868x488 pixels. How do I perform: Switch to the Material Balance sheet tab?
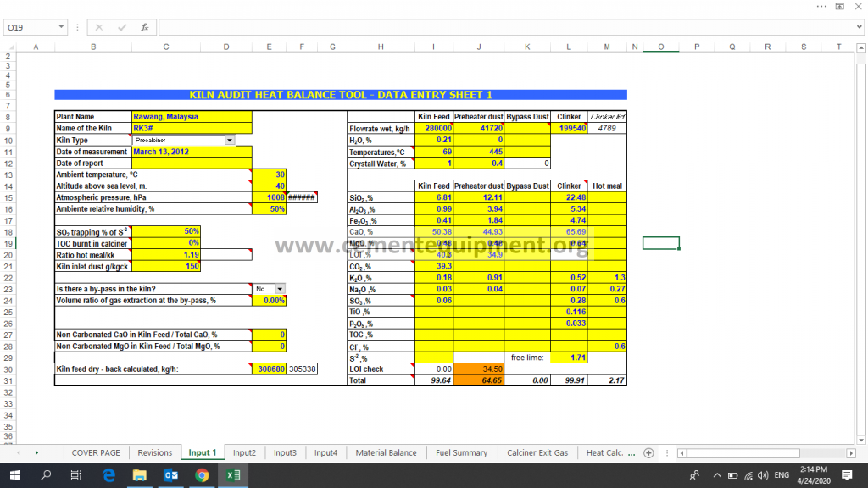coord(386,453)
